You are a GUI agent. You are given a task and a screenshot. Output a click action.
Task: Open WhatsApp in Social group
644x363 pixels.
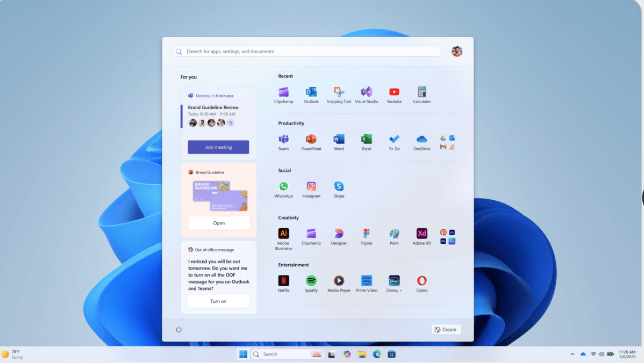click(x=283, y=187)
